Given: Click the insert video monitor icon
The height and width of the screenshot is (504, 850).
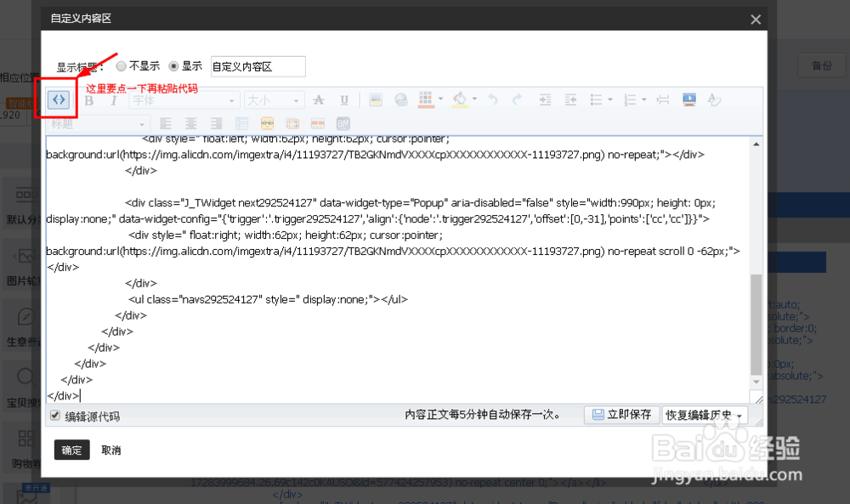Looking at the screenshot, I should pos(689,99).
